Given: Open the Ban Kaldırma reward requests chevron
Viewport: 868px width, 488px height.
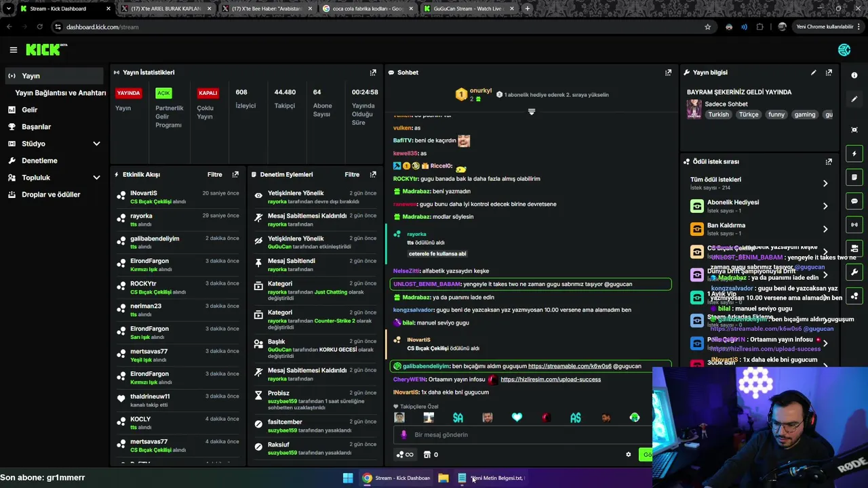Looking at the screenshot, I should click(x=825, y=229).
